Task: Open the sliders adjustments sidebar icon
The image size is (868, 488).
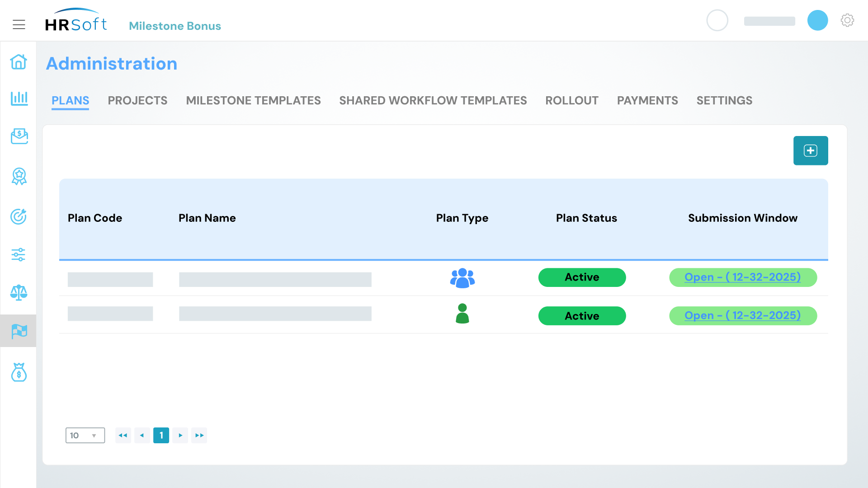Action: 19,254
